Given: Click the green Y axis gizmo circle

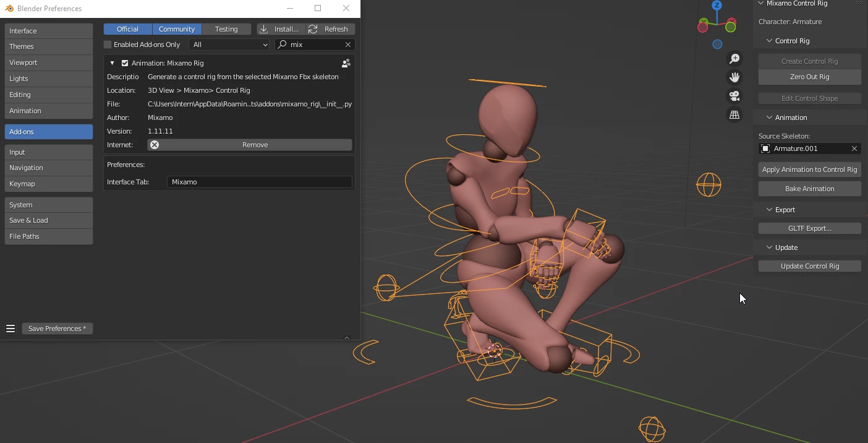Looking at the screenshot, I should coord(731,27).
